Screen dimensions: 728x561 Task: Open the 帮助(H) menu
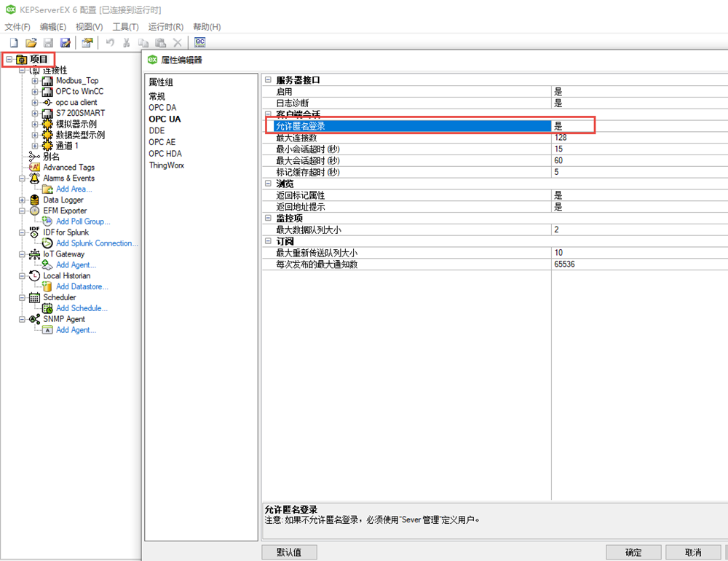pos(207,27)
